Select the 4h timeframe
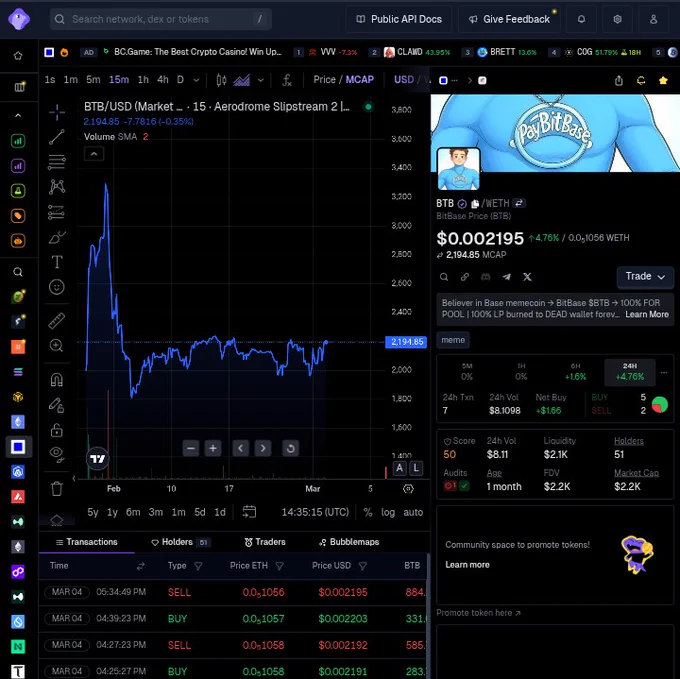Viewport: 680px width, 679px height. tap(163, 80)
